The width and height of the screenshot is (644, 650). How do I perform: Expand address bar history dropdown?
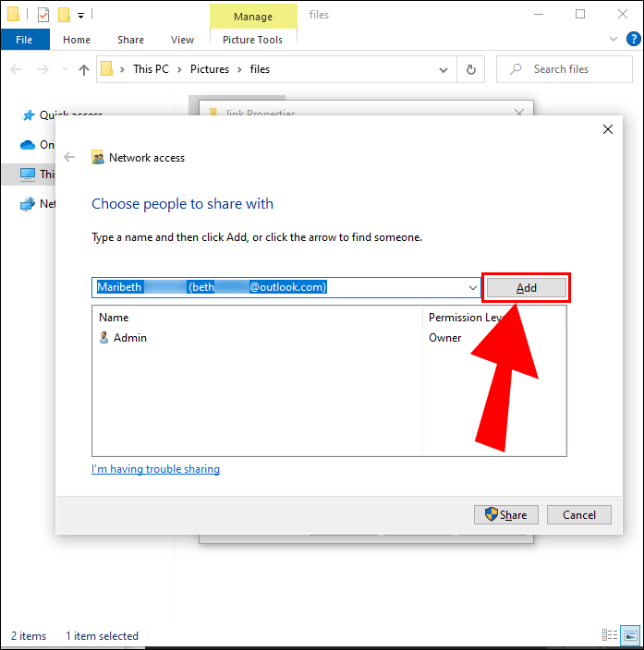click(x=444, y=69)
